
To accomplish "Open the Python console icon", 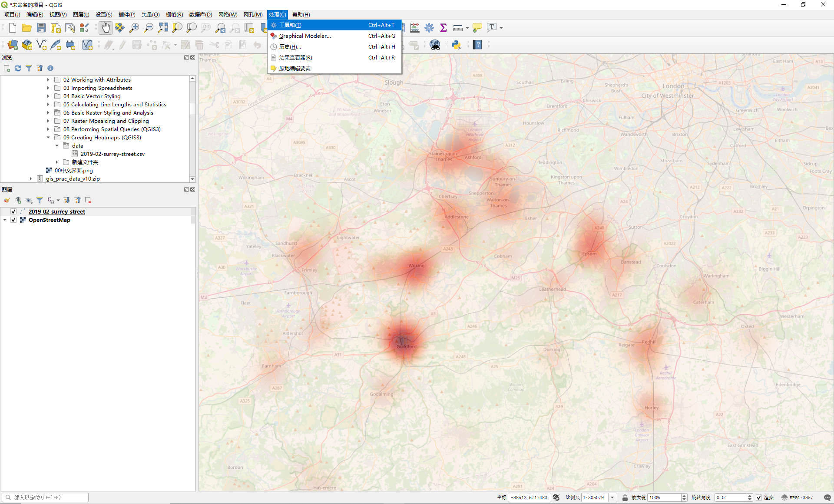I will coord(456,45).
